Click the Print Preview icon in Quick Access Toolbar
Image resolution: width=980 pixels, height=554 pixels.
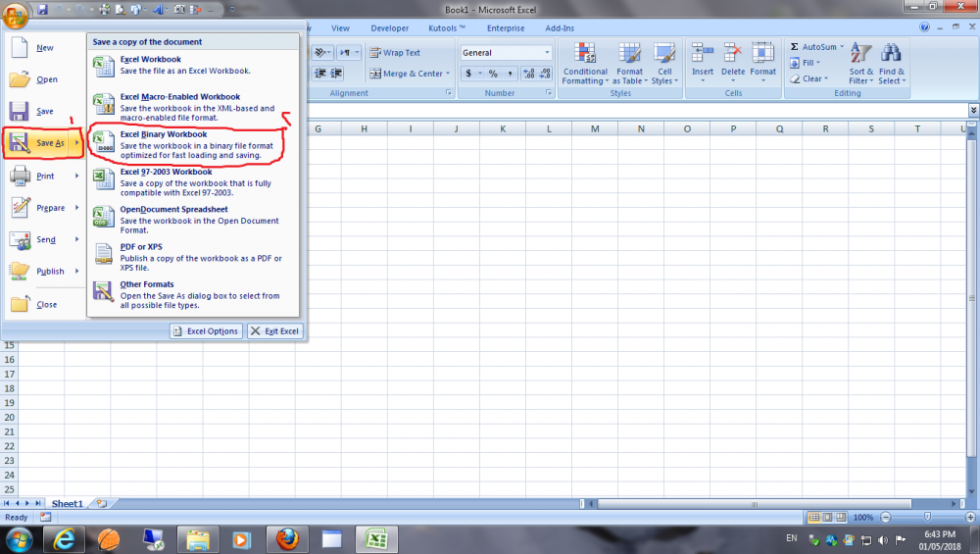click(x=120, y=10)
